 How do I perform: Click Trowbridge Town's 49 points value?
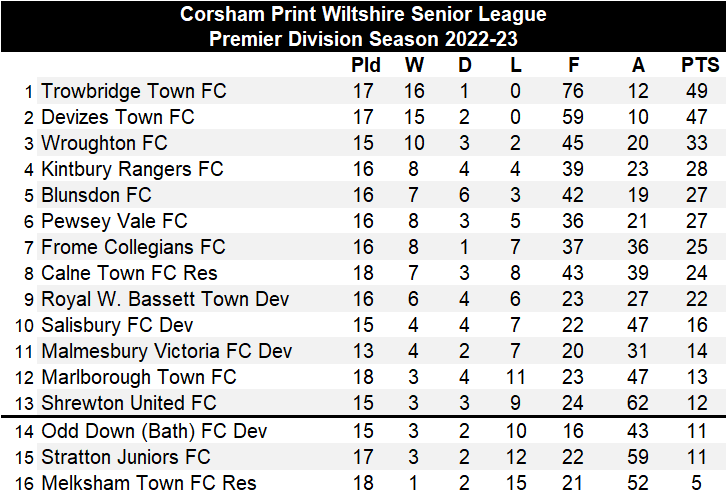click(x=696, y=91)
